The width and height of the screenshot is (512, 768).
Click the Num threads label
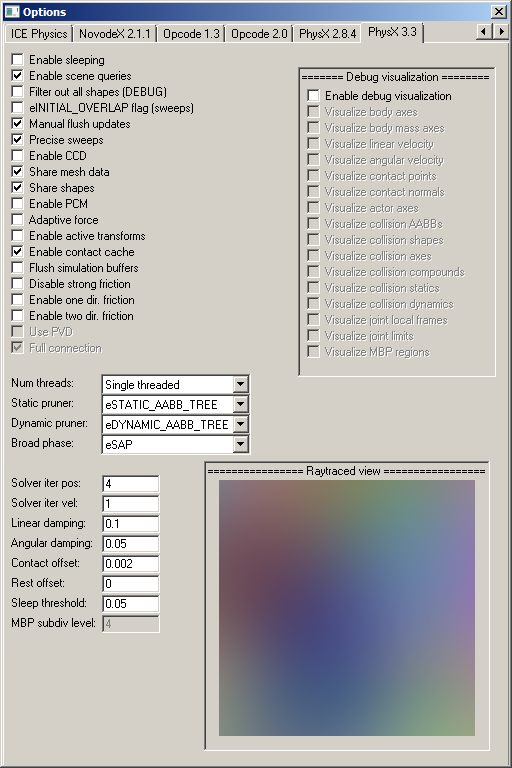43,383
